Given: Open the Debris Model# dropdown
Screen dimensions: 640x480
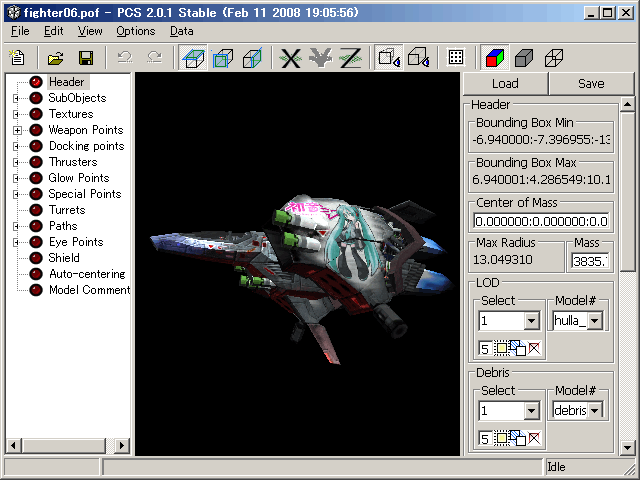Looking at the screenshot, I should point(595,411).
